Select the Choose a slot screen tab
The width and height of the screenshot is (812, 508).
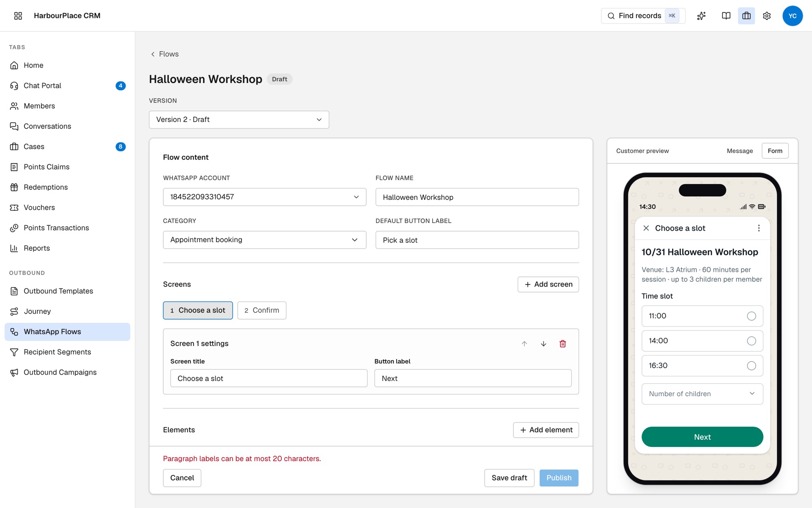198,310
